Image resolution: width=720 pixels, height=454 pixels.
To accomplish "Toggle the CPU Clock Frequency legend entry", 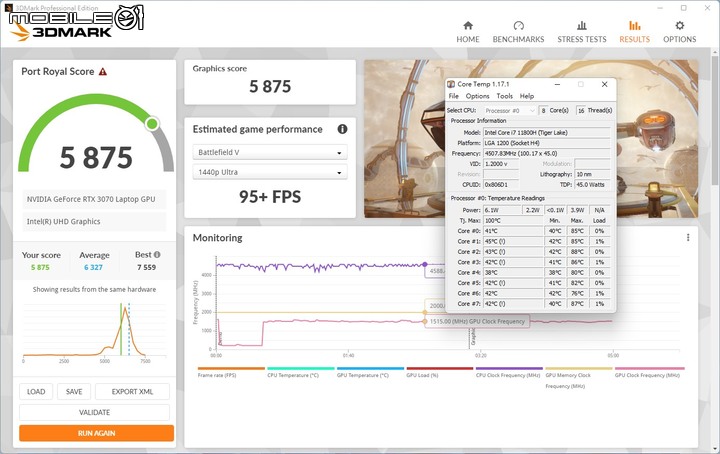I will pos(509,372).
